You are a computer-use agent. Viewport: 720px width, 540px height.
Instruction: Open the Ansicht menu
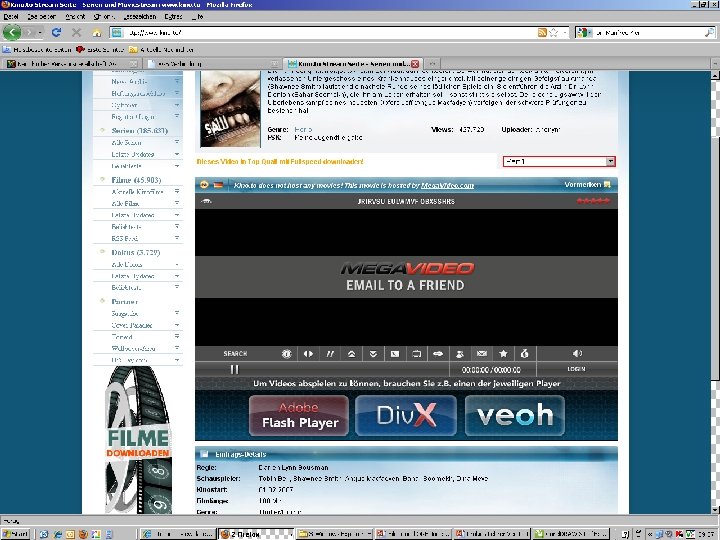[75, 17]
